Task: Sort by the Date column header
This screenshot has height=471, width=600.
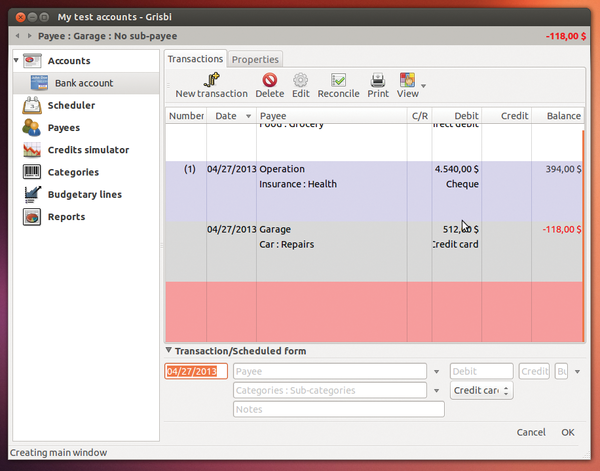Action: pos(232,116)
